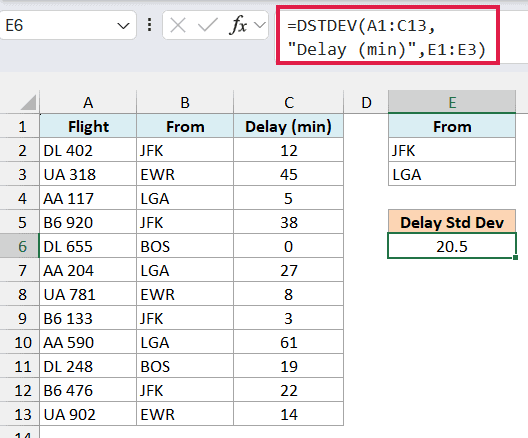Expand the dropdown next to fx
This screenshot has width=528, height=438.
pos(260,25)
